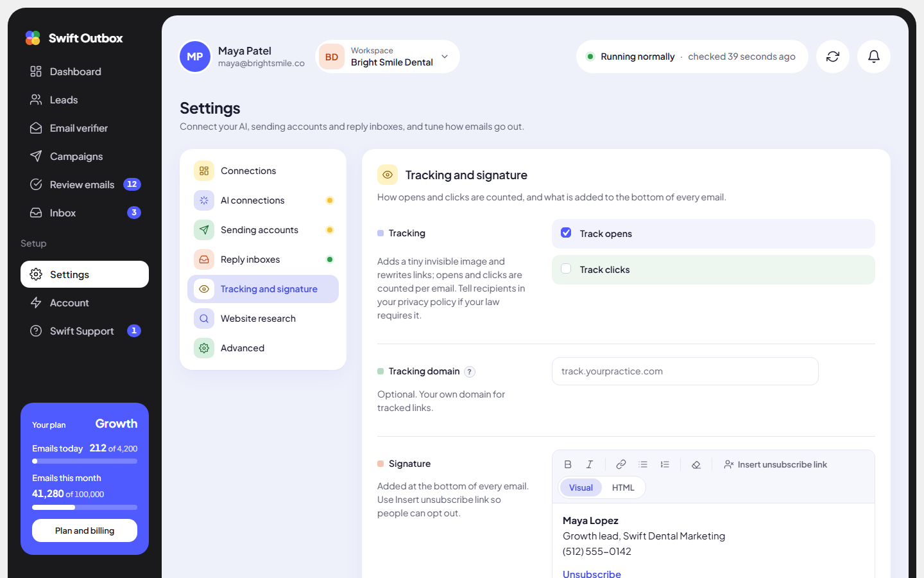Open Dashboard from the sidebar
This screenshot has height=578, width=924.
pos(85,71)
